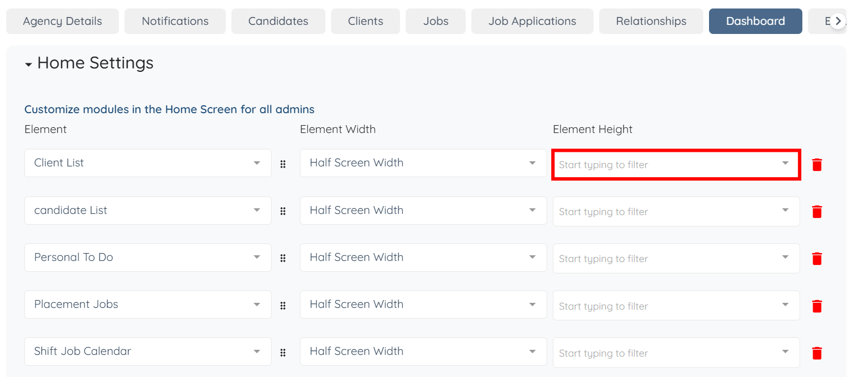Open the Notifications tab
The image size is (868, 377).
[175, 22]
